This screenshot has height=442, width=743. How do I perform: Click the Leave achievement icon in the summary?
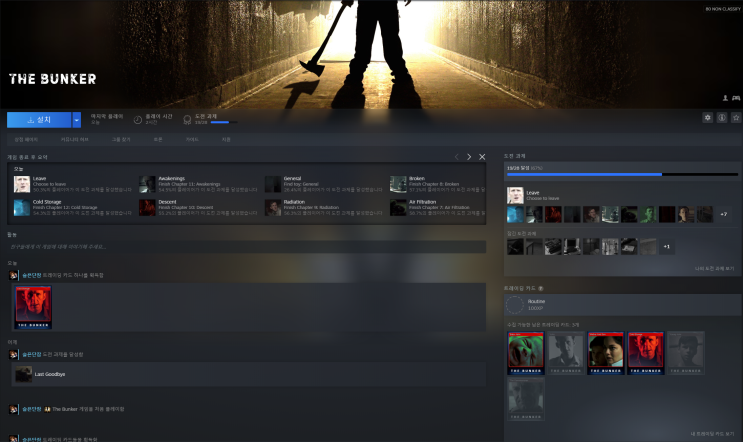coord(22,184)
